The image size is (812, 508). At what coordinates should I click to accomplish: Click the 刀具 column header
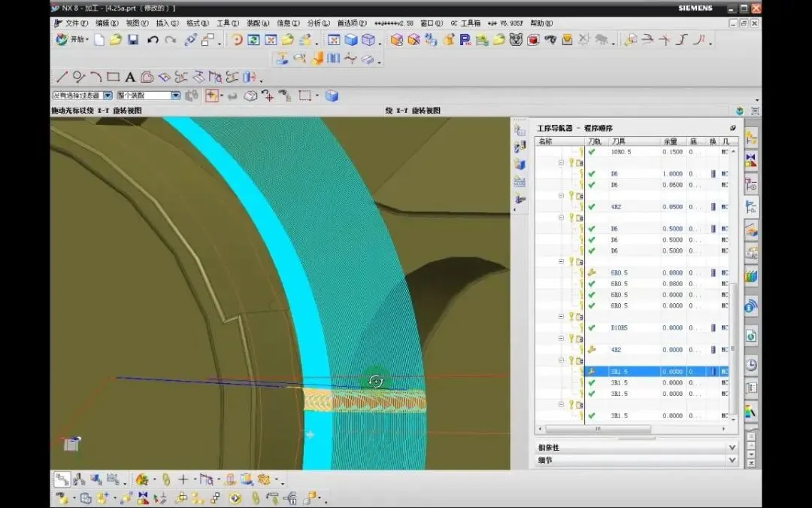tap(619, 141)
